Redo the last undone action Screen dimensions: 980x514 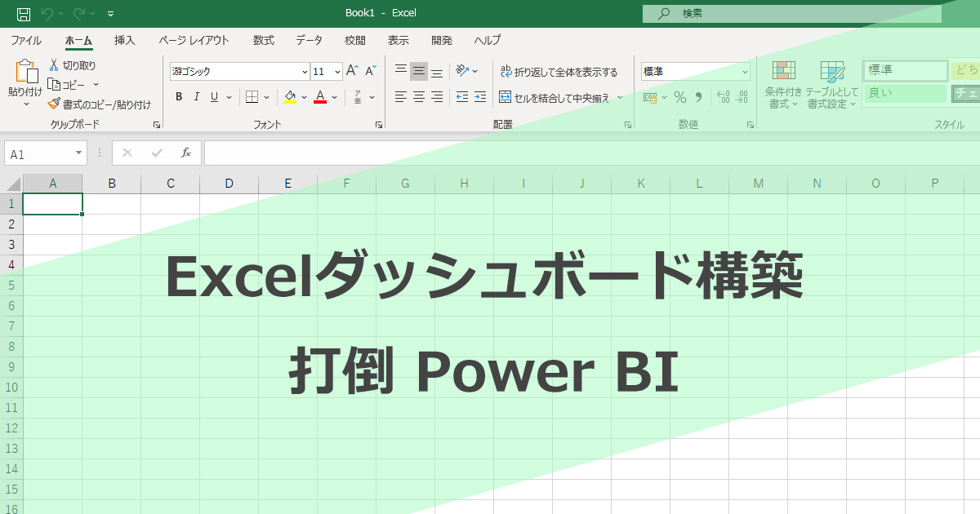(x=79, y=13)
